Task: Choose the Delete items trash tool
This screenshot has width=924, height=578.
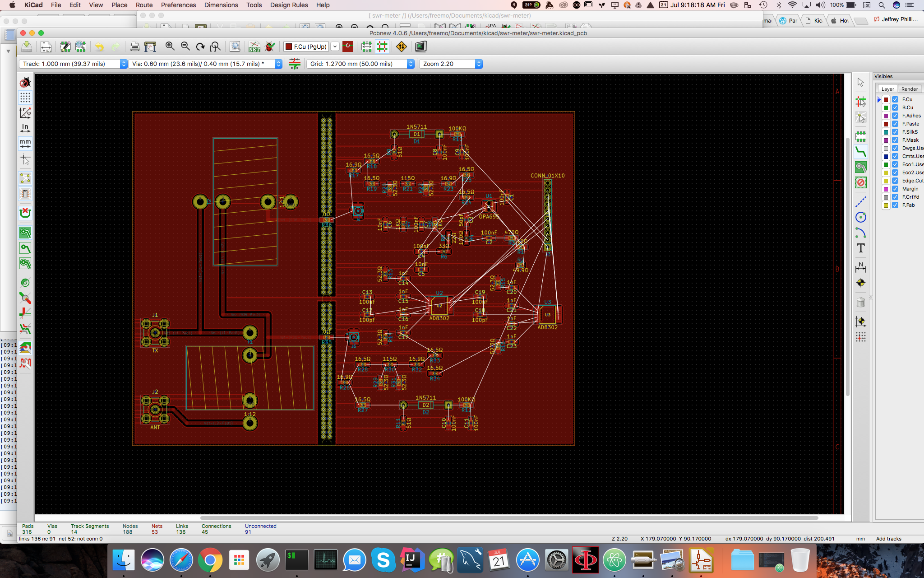Action: [860, 302]
